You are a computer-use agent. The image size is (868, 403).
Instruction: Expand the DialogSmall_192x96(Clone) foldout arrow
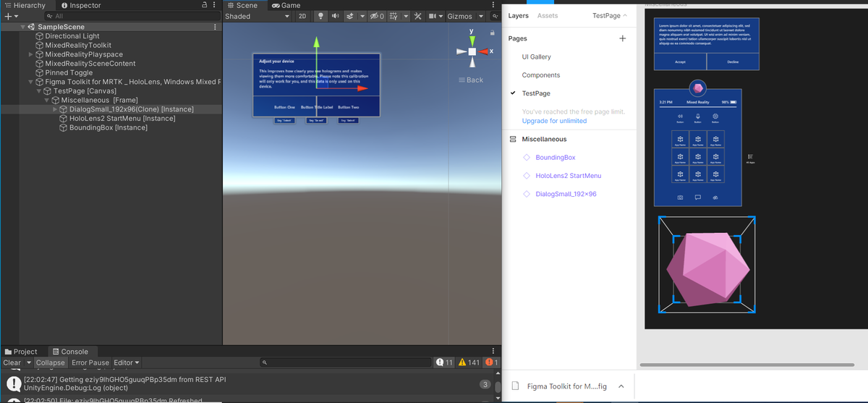coord(55,109)
